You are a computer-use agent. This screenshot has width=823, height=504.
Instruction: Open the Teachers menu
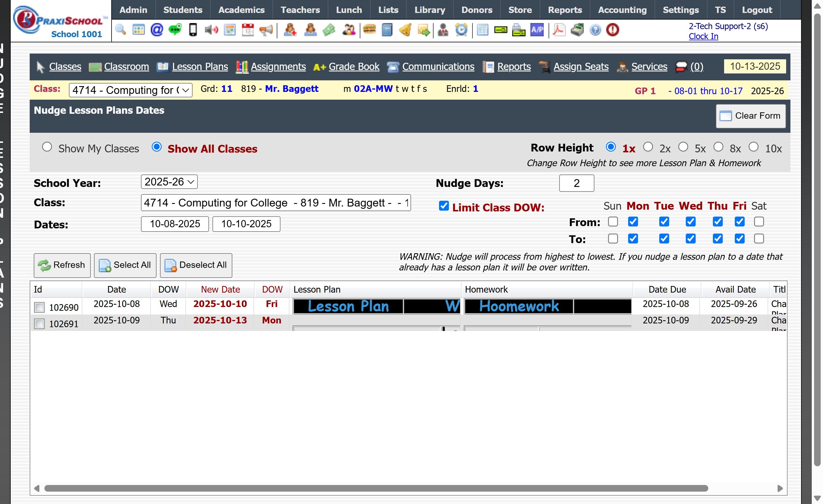300,10
